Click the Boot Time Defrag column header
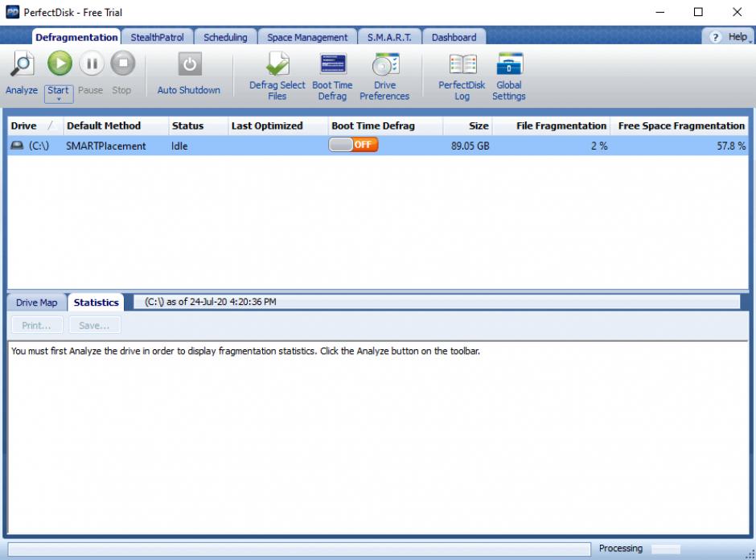The image size is (756, 560). (x=385, y=126)
